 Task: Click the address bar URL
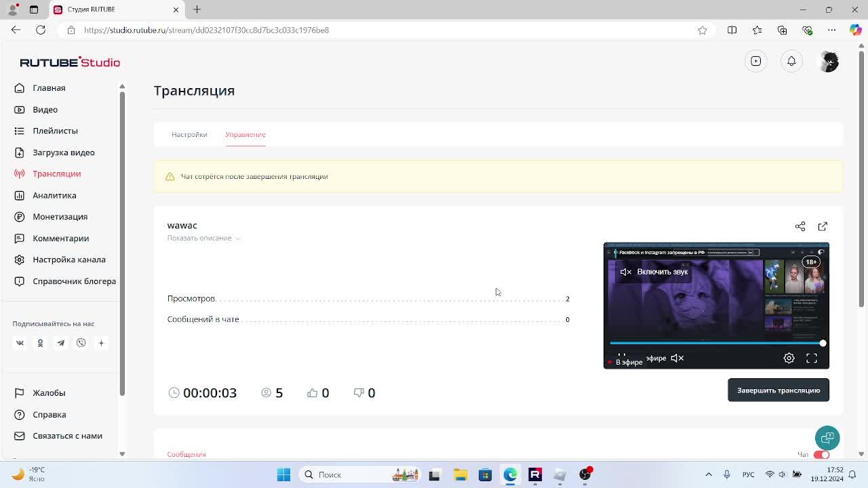pyautogui.click(x=206, y=30)
